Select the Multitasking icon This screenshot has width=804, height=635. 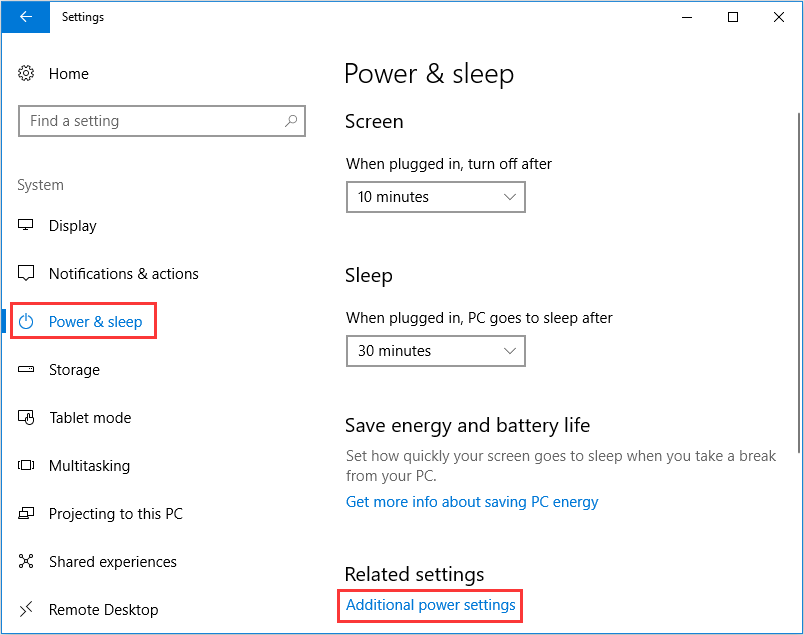(28, 466)
